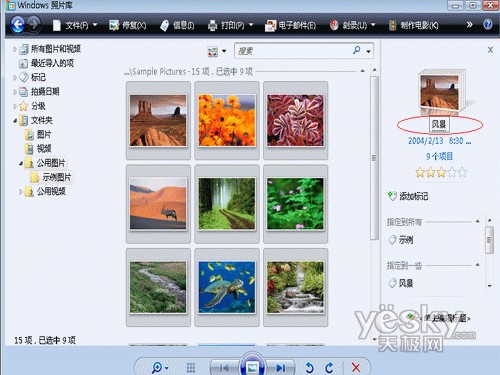Collapse the 指定到一些 section

[x=477, y=265]
